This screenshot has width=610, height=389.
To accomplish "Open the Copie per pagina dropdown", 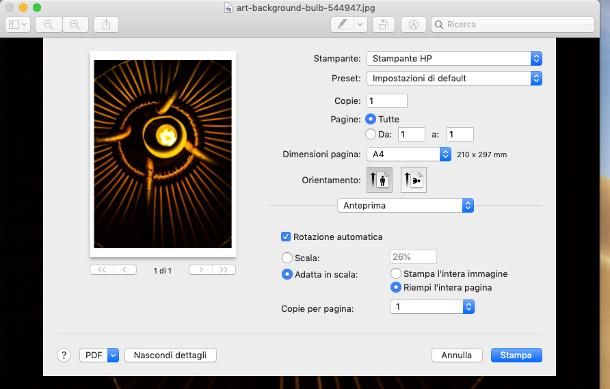I will pyautogui.click(x=432, y=307).
